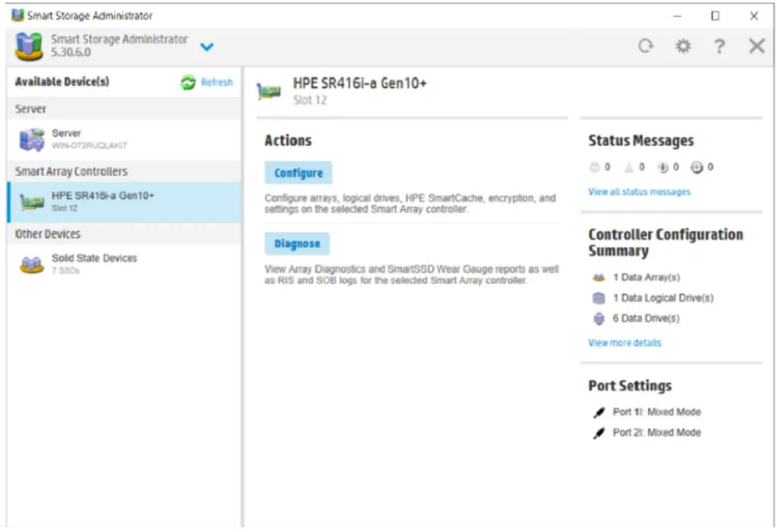Open View all status messages link

[639, 192]
